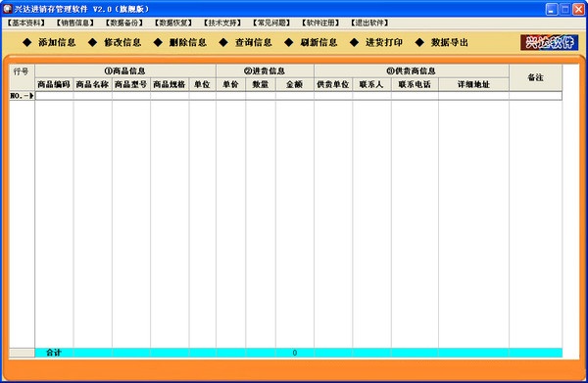Click the ①商品信息 group header

125,71
